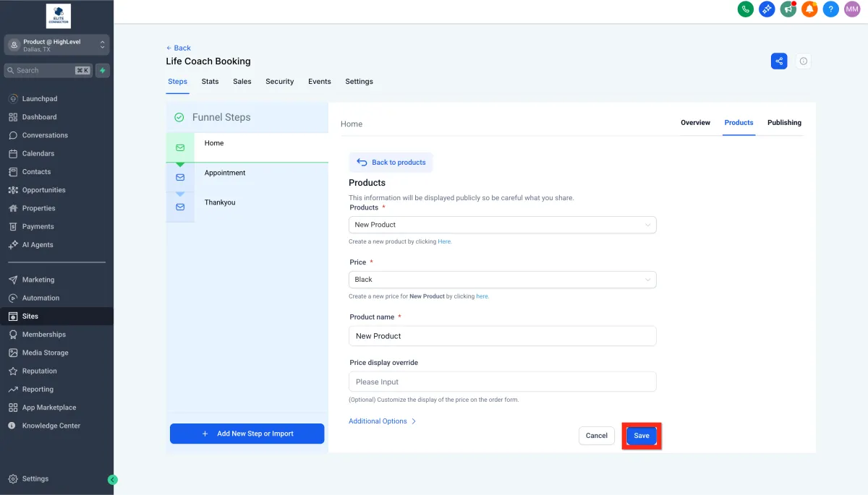868x495 pixels.
Task: Switch to the Stats tab
Action: click(210, 82)
